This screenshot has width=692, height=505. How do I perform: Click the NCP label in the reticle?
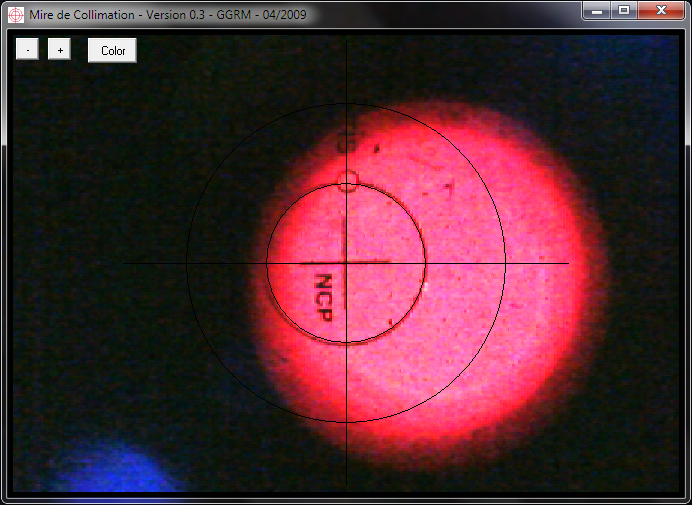[323, 297]
